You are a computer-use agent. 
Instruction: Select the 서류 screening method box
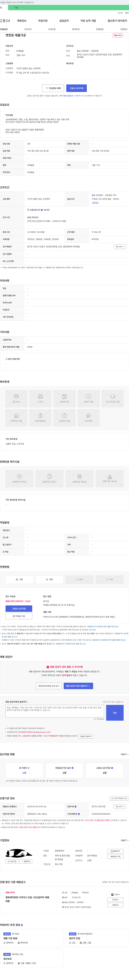19,579
